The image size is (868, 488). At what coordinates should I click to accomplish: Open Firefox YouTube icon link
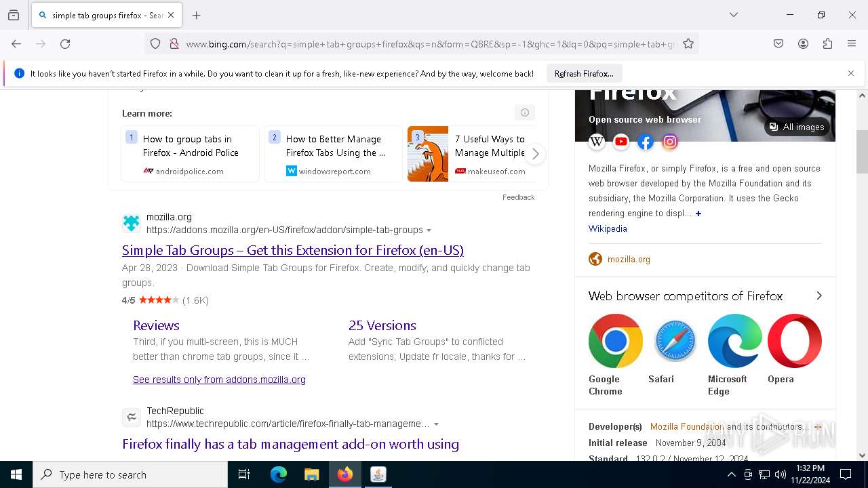click(621, 142)
